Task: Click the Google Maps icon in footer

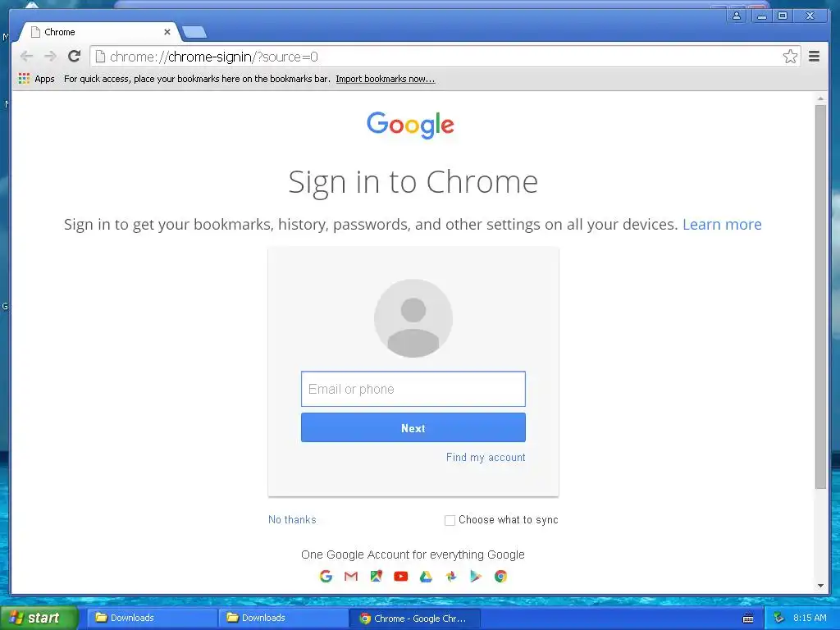Action: (x=376, y=577)
